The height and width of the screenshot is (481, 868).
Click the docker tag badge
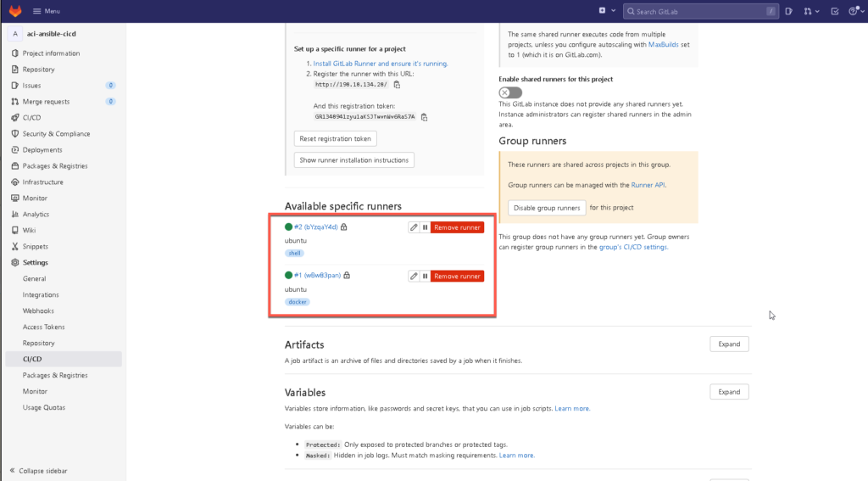(x=298, y=302)
